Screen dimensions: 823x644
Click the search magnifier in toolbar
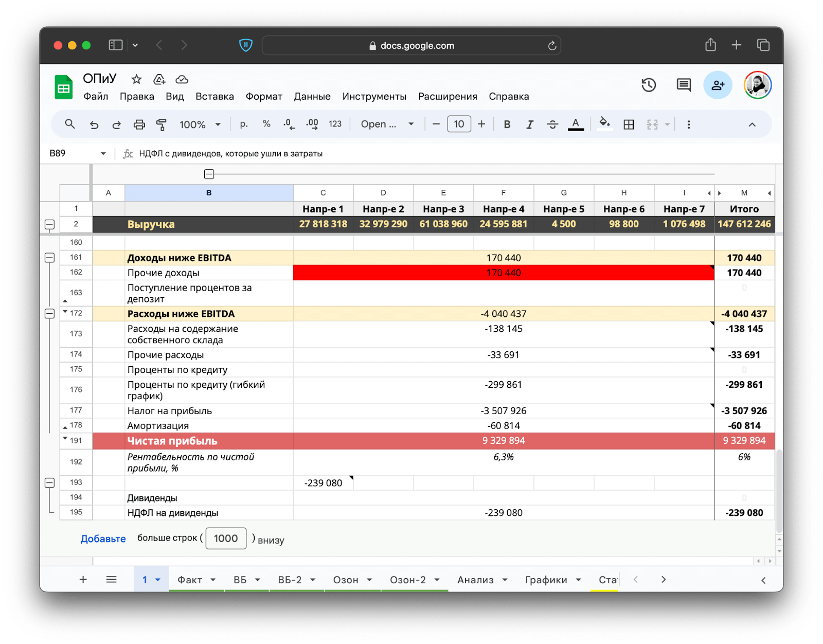click(x=70, y=124)
